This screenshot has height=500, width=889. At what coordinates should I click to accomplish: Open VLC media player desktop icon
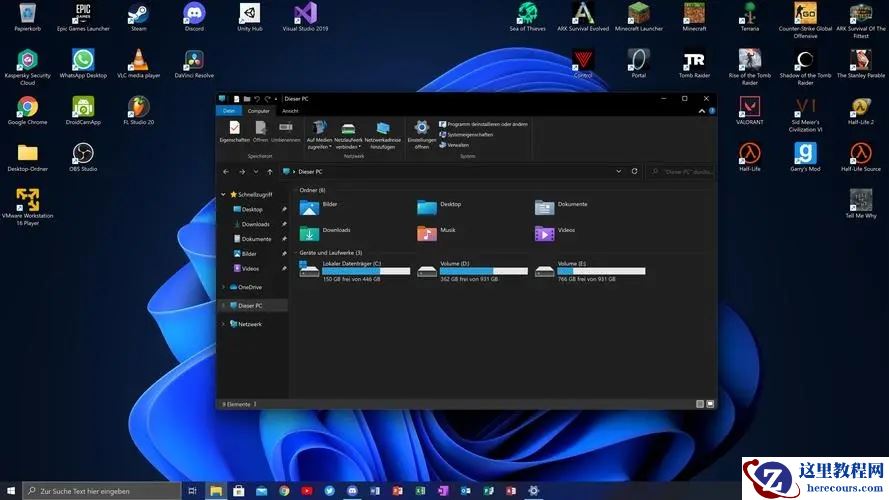click(138, 63)
